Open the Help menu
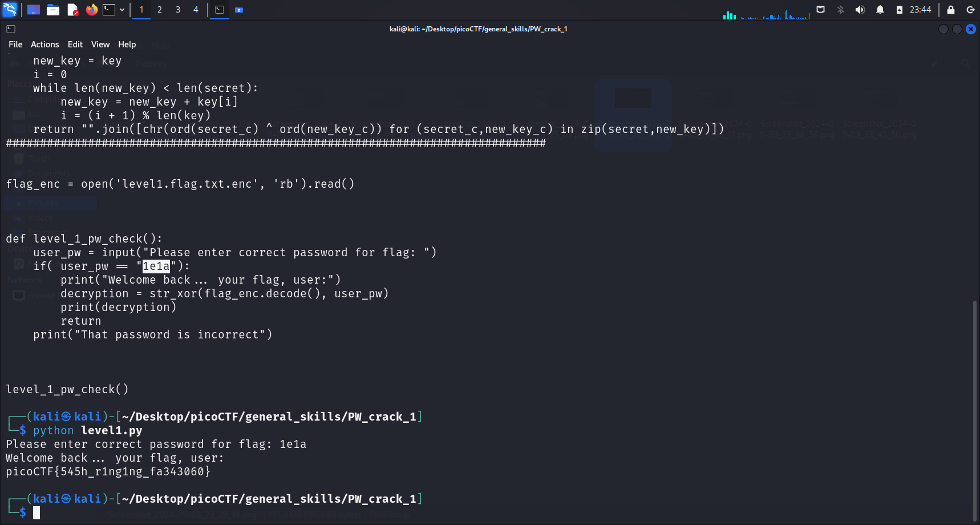 (x=127, y=45)
